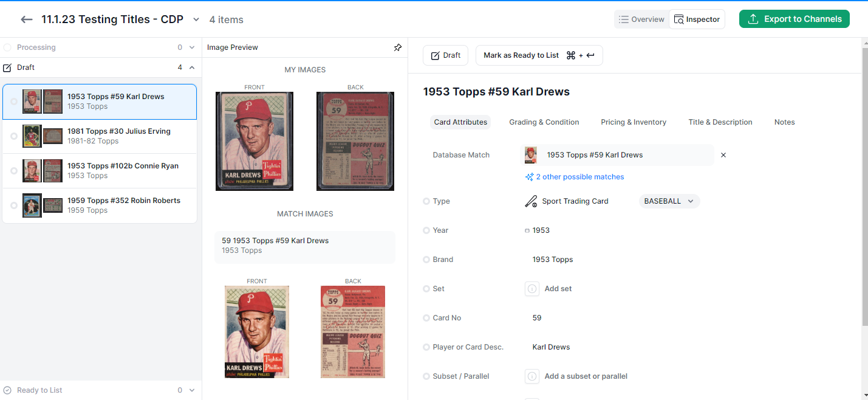Click the info icon beside Add set
The image size is (868, 400).
pyautogui.click(x=532, y=289)
